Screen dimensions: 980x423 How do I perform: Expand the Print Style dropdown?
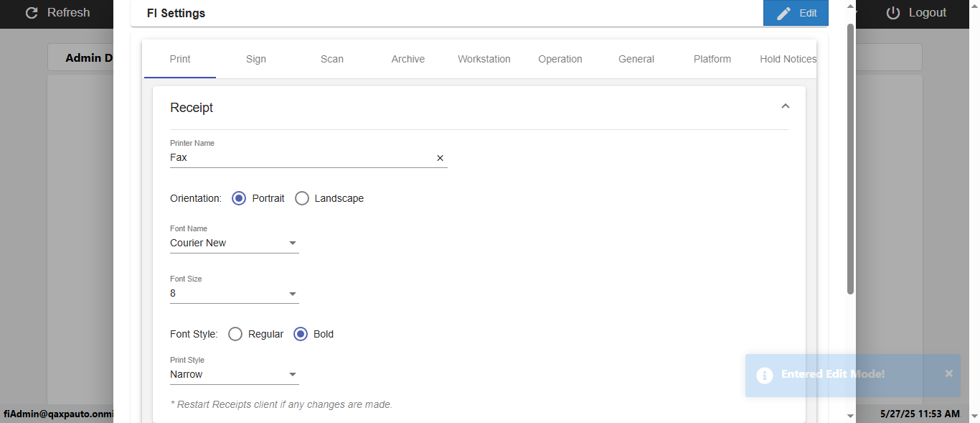[x=234, y=375]
